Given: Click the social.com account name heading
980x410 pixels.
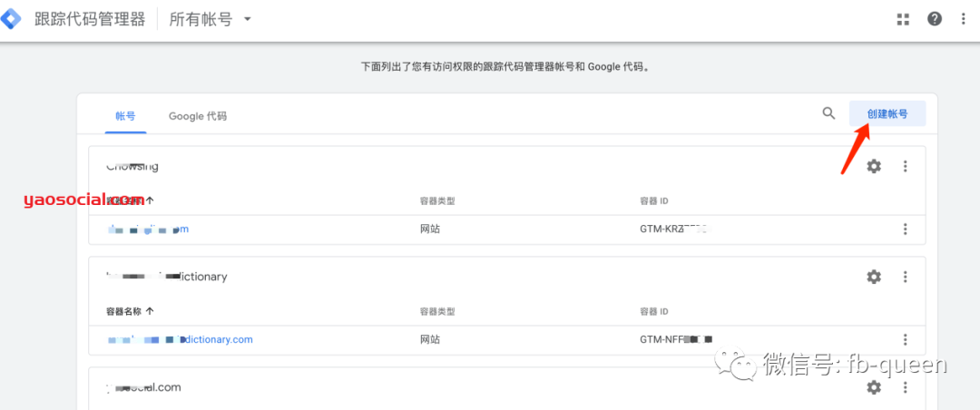Looking at the screenshot, I should coord(143,387).
